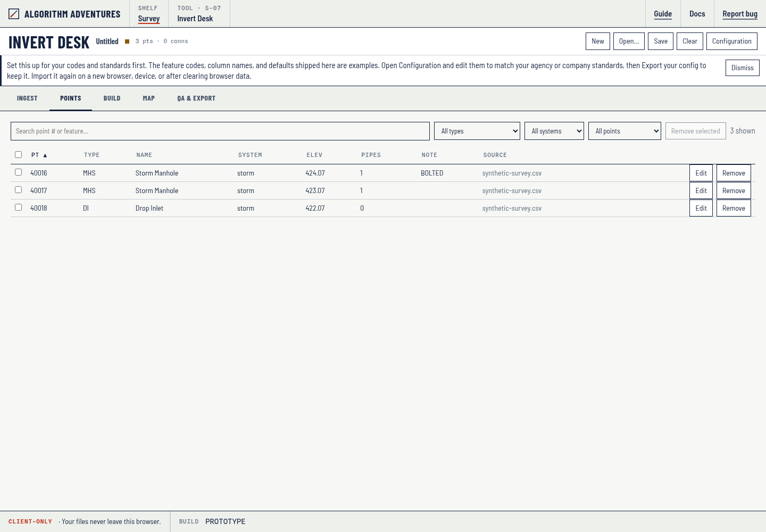This screenshot has width=766, height=532.
Task: Open the All points filter dropdown
Action: (x=625, y=131)
